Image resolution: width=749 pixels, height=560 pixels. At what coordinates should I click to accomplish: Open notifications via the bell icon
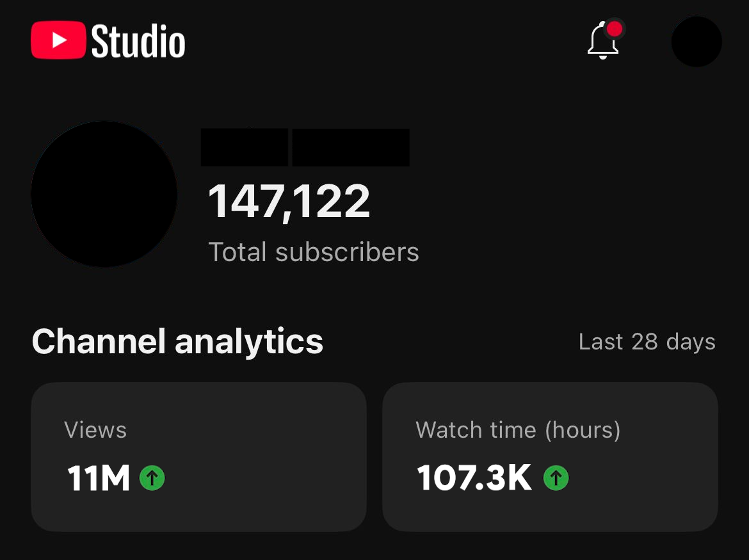pos(602,42)
